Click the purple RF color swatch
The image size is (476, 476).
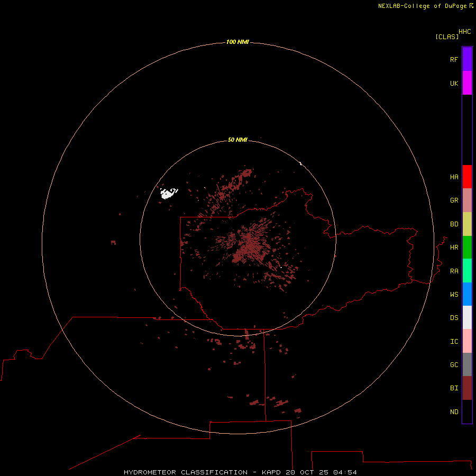click(x=467, y=59)
